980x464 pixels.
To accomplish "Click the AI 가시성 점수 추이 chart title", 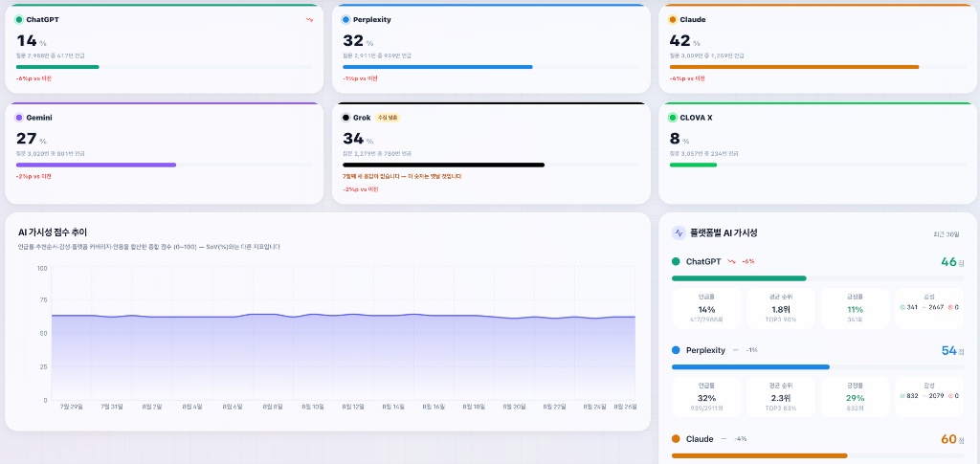I will pos(53,232).
